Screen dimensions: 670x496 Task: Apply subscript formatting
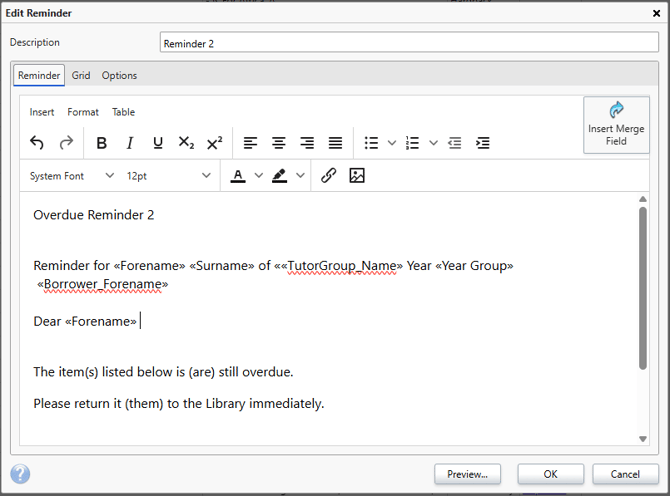[x=186, y=143]
